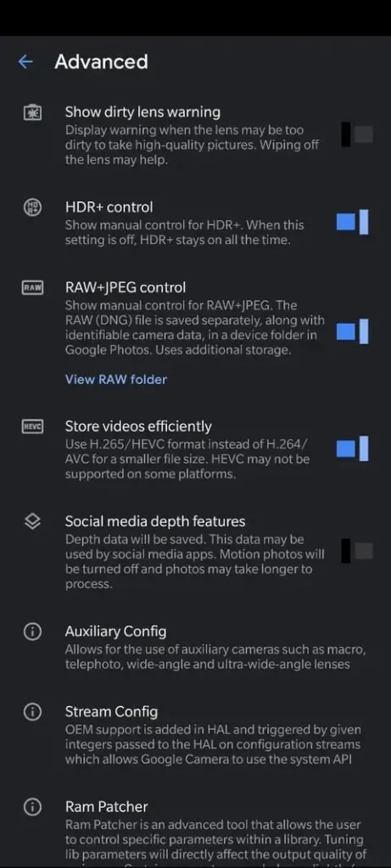This screenshot has height=868, width=391.
Task: Click the Advanced page title
Action: pos(101,61)
